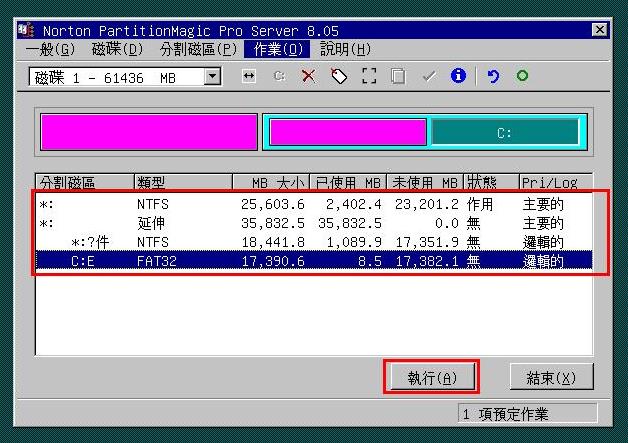The width and height of the screenshot is (628, 443).
Task: Click the C: create partition toolbar icon
Action: 279,76
